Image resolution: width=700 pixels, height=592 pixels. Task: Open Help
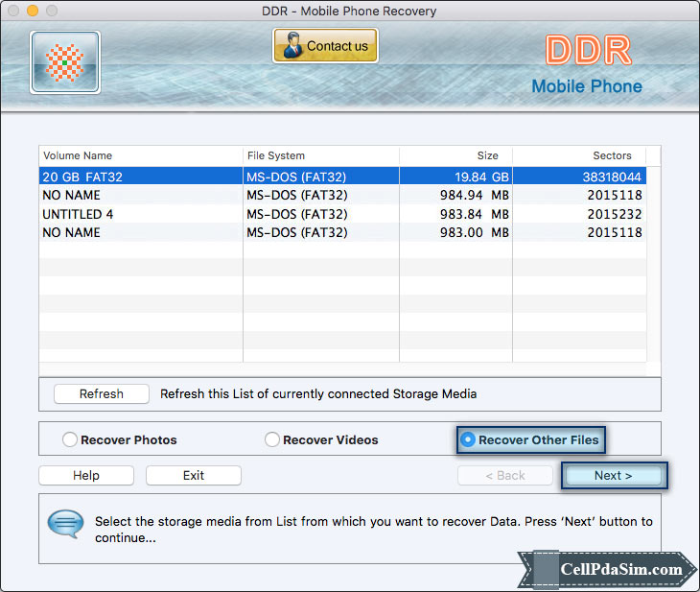[x=86, y=475]
